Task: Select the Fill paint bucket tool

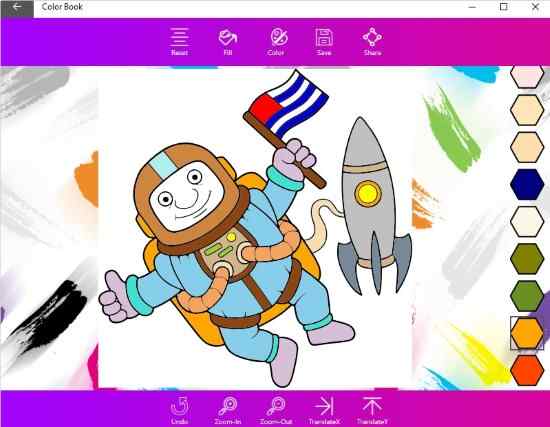Action: click(x=228, y=42)
